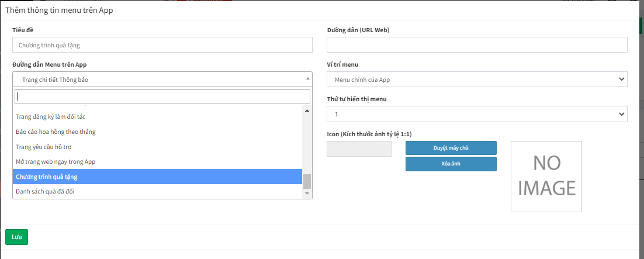
Task: Open the Vị trí menu dropdown
Action: tap(476, 80)
